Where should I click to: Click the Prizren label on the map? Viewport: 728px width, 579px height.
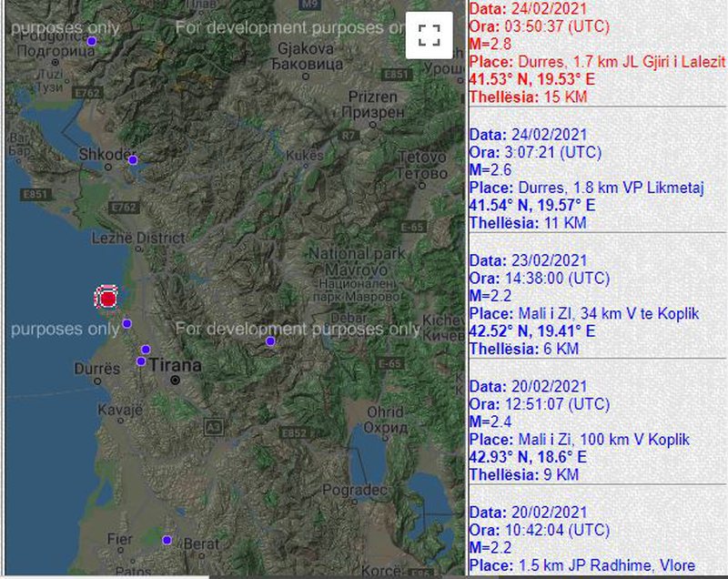(373, 97)
